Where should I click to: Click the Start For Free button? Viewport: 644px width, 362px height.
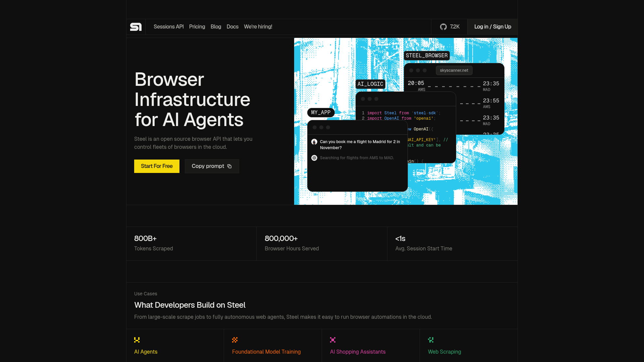click(157, 166)
